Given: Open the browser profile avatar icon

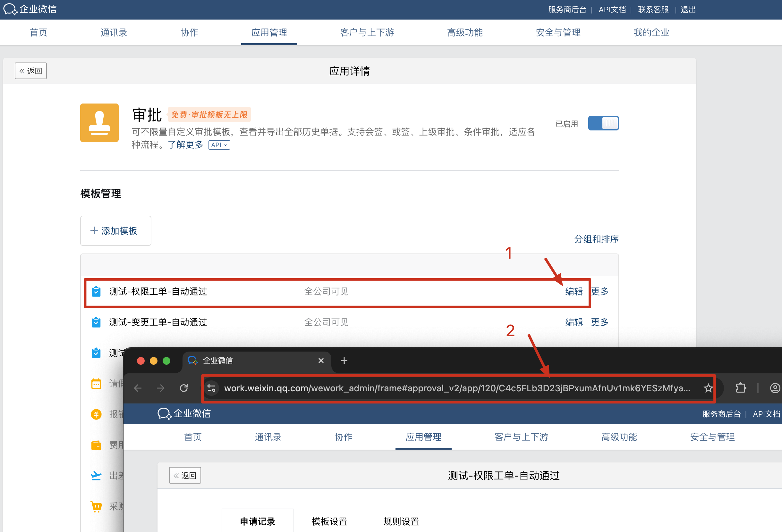Looking at the screenshot, I should click(x=775, y=388).
